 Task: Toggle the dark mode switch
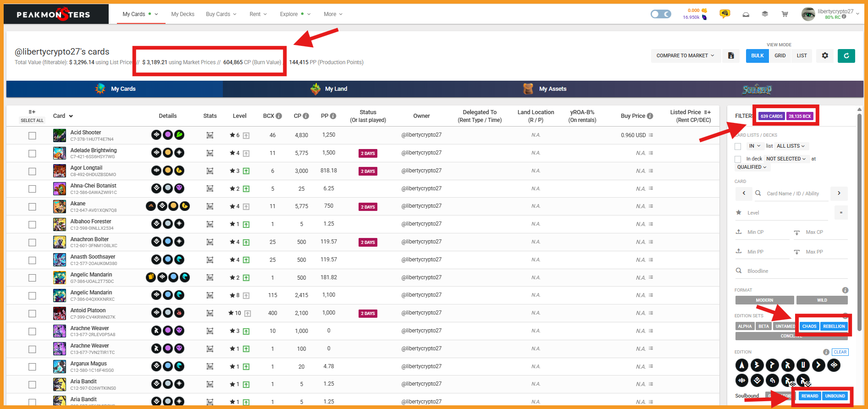tap(661, 14)
